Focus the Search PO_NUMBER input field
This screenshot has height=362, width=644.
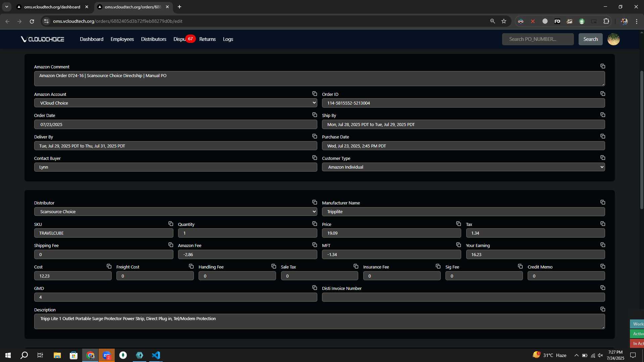click(538, 39)
